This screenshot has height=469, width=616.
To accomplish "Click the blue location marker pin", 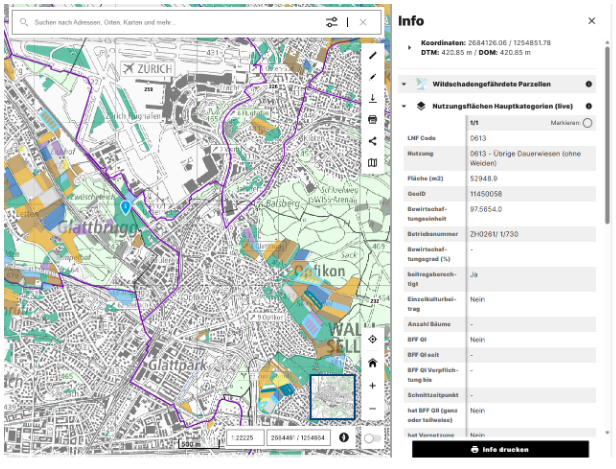I will click(x=125, y=207).
